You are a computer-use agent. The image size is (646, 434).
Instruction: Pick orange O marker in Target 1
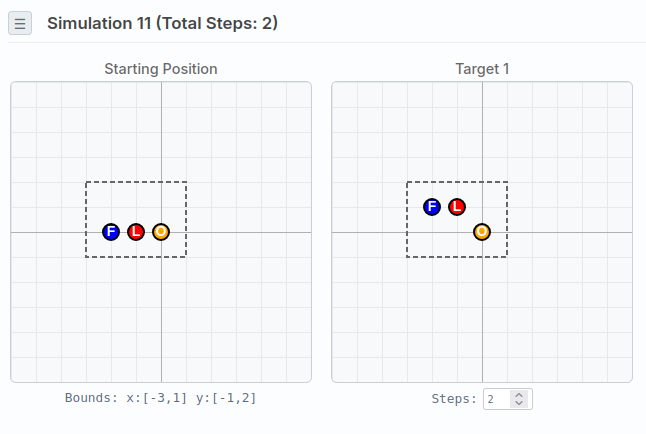pos(482,232)
